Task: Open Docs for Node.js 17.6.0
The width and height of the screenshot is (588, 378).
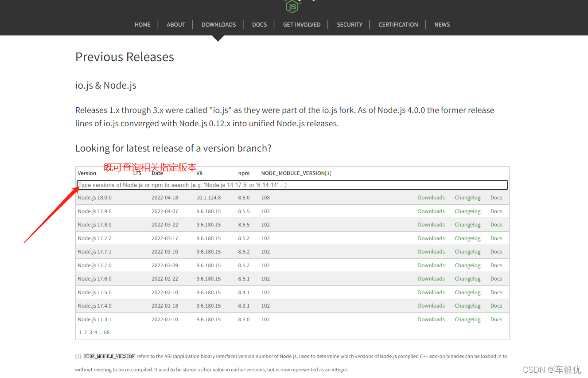Action: [x=496, y=279]
